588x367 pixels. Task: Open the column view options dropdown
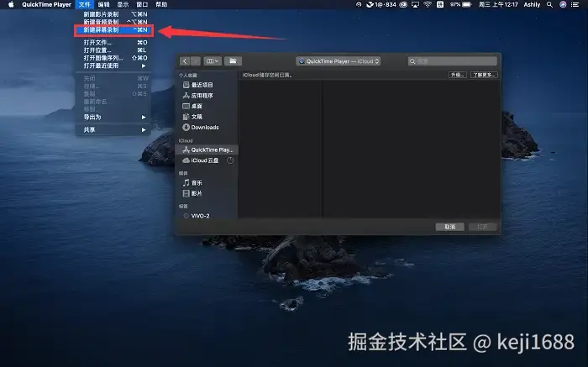point(213,61)
